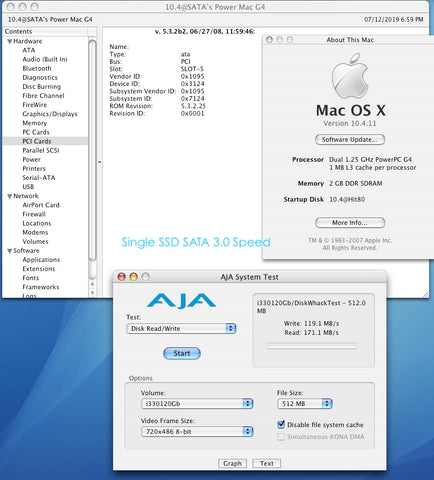
Task: Collapse the Software section triangle
Action: (x=10, y=251)
